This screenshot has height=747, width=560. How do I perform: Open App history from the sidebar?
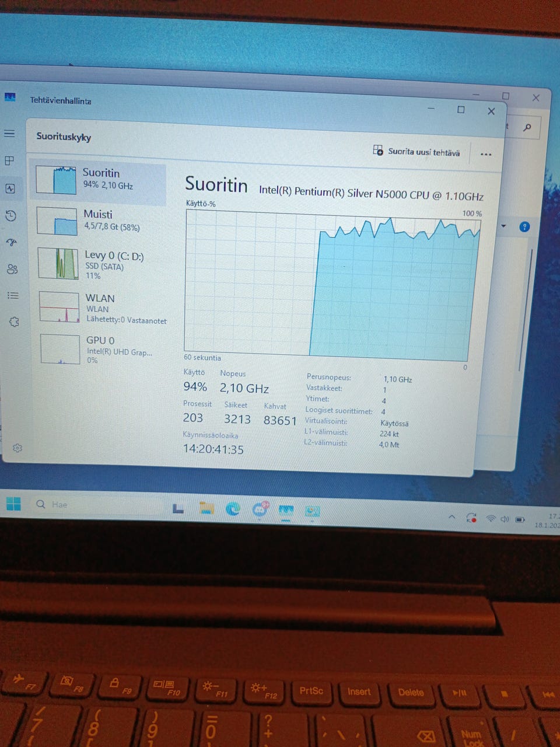[x=10, y=216]
